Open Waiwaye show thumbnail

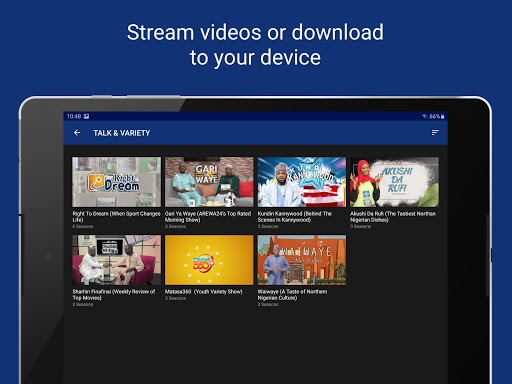[x=302, y=260]
